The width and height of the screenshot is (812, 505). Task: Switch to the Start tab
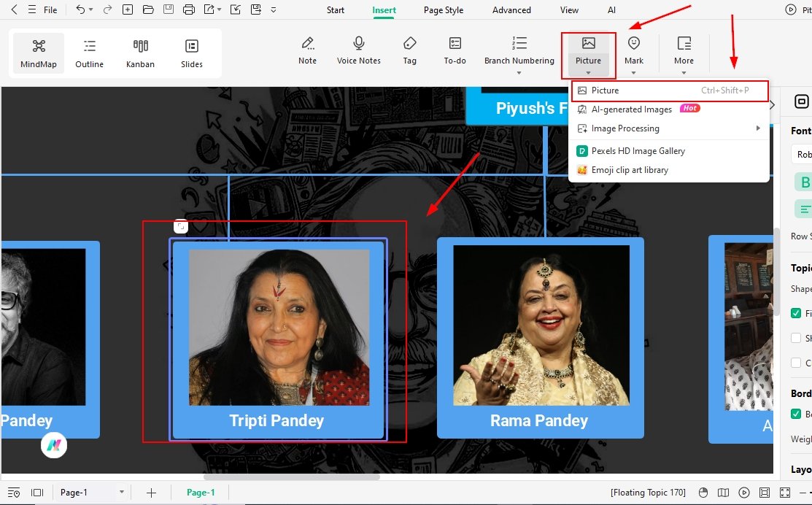pyautogui.click(x=336, y=9)
